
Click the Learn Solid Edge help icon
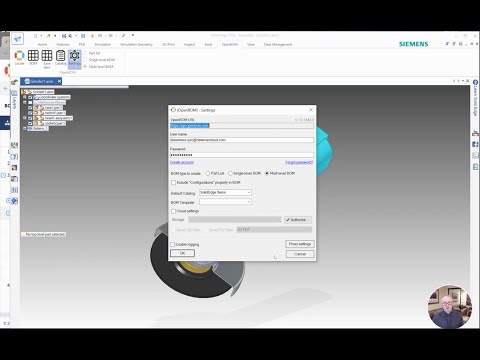pos(475,82)
